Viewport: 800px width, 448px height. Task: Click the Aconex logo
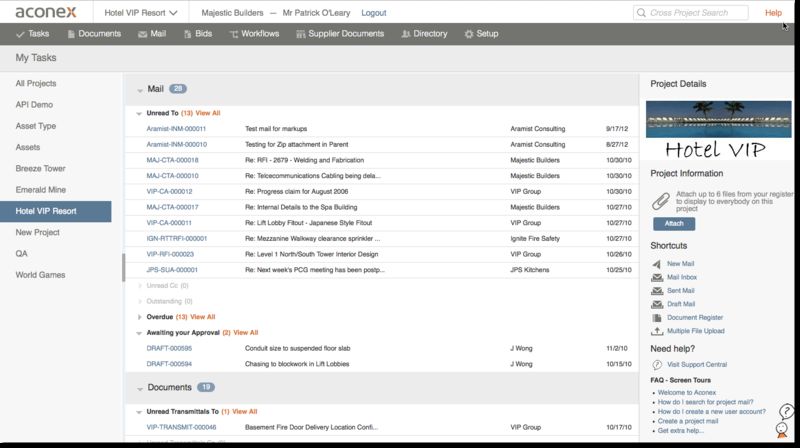tap(46, 12)
